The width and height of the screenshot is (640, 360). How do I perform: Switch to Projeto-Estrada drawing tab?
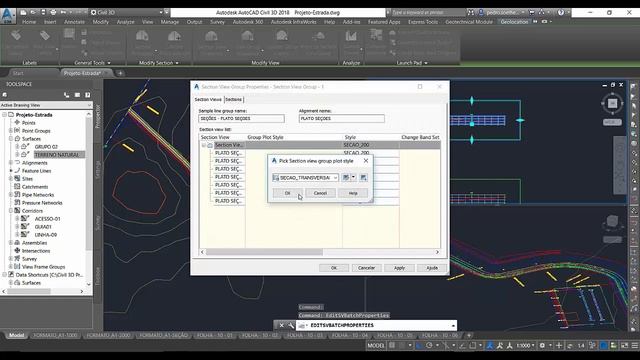click(82, 73)
